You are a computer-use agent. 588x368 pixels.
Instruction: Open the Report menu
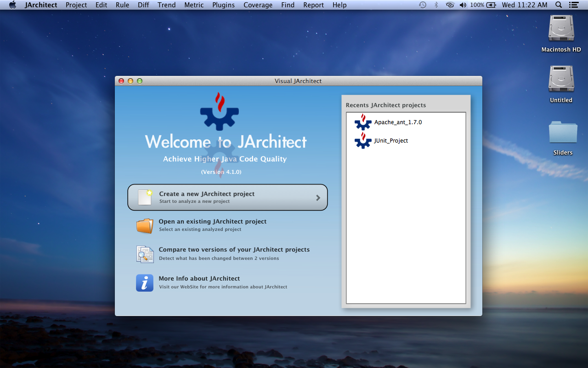tap(313, 5)
